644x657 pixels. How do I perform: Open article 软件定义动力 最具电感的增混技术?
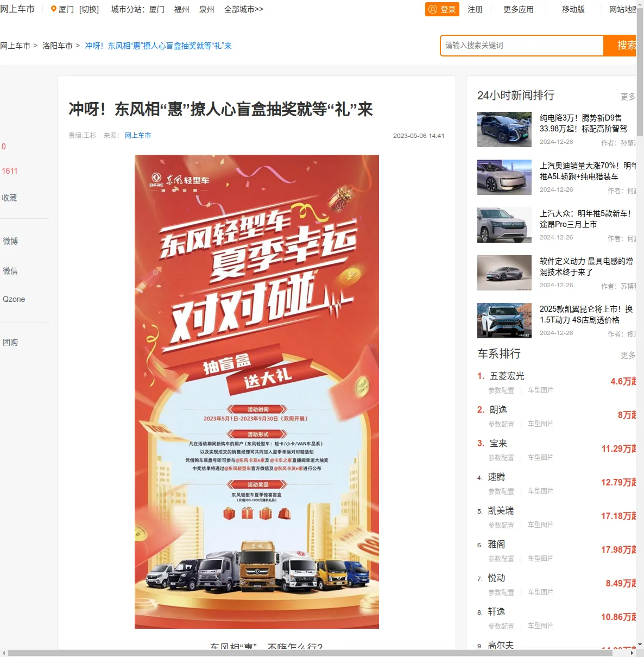pyautogui.click(x=586, y=267)
